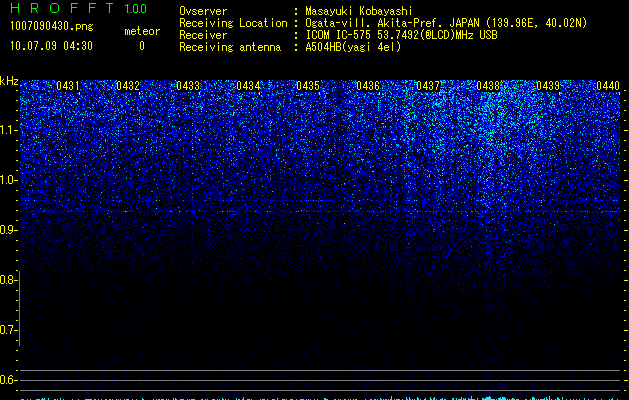Viewport: 629px width, 400px height.
Task: Click the 0439 time marker
Action: (548, 86)
